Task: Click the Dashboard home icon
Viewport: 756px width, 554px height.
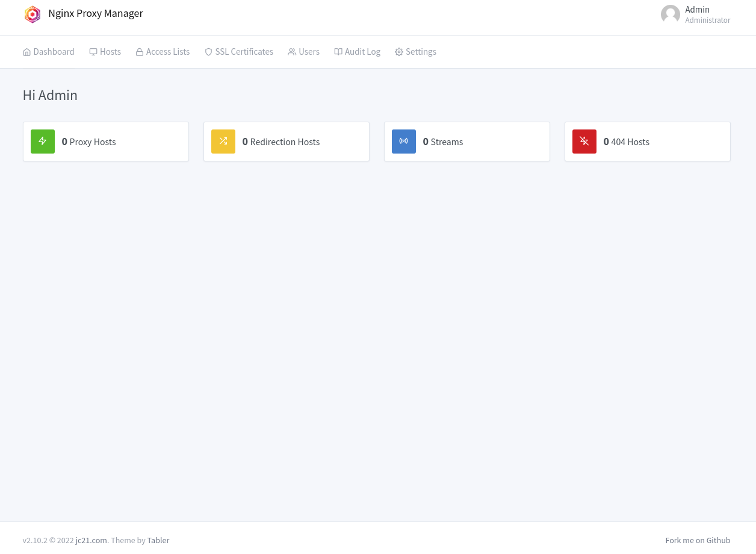Action: [26, 52]
